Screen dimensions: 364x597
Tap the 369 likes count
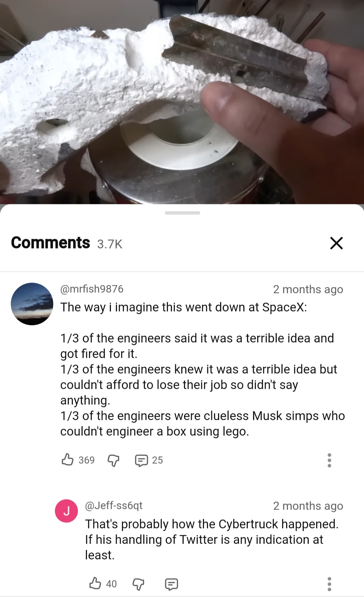pyautogui.click(x=87, y=460)
